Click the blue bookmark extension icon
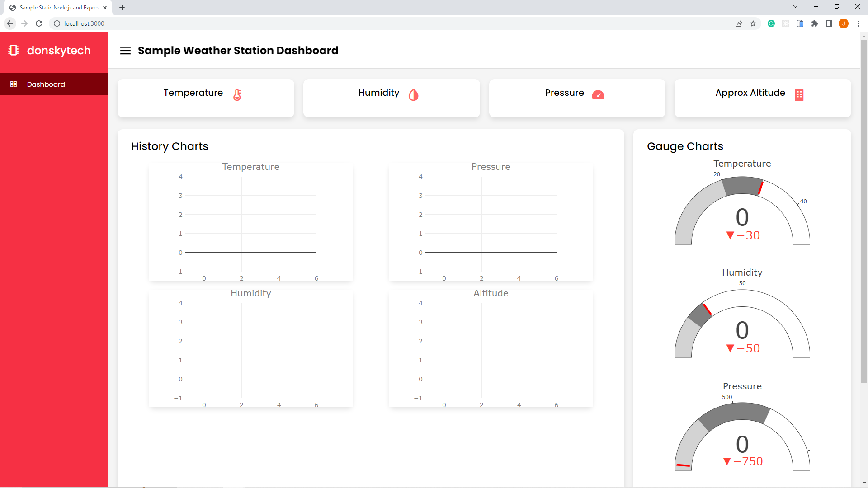The height and width of the screenshot is (488, 868). (800, 23)
